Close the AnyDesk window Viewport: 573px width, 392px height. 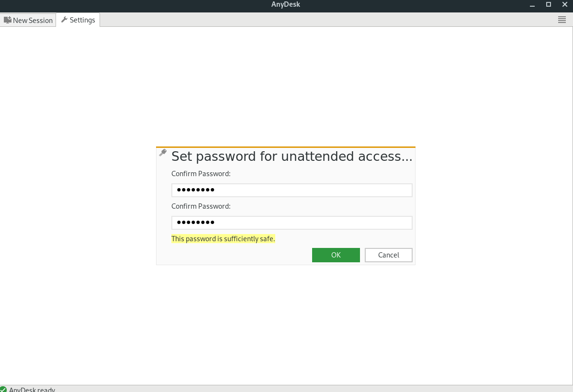(564, 4)
